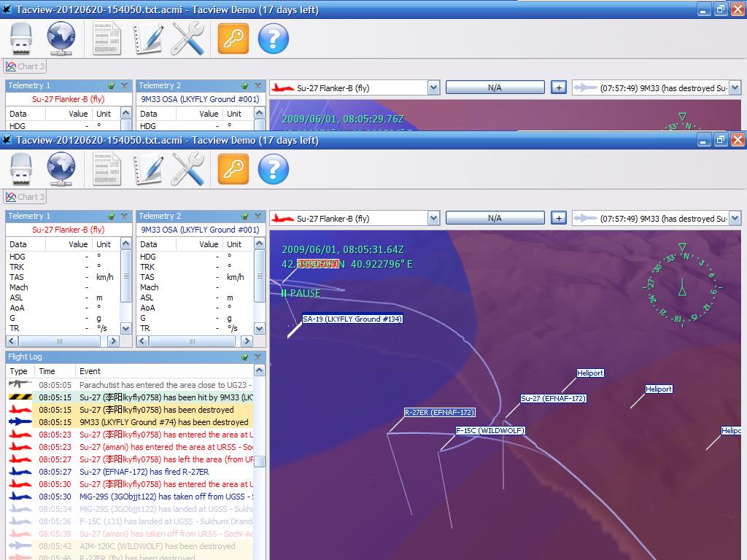Close the Telemetry 2 panel in back window

(258, 86)
